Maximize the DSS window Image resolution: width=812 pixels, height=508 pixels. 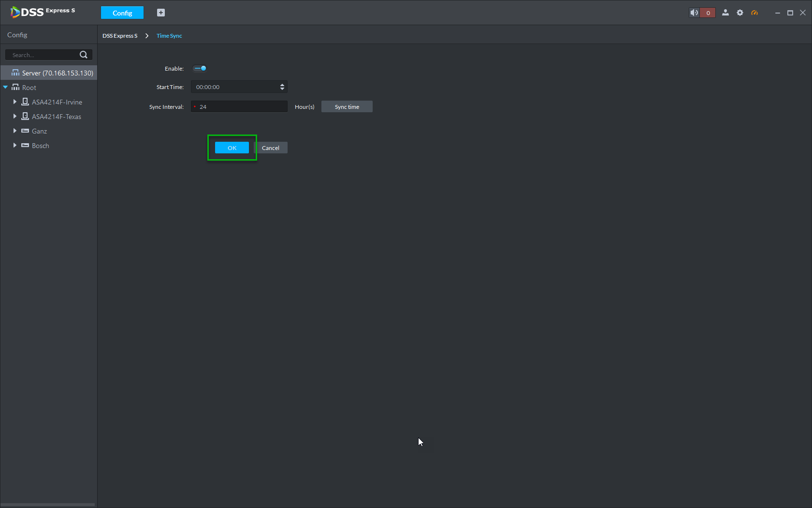[x=790, y=13]
